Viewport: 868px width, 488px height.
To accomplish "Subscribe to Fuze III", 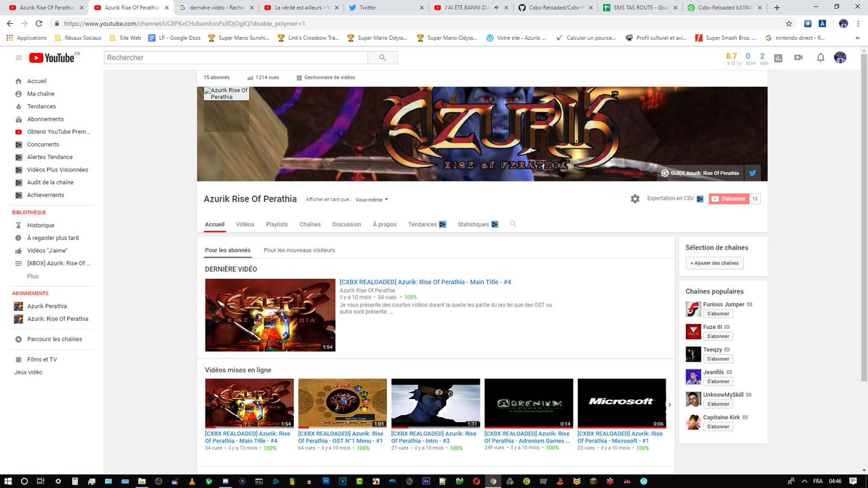I will click(718, 336).
